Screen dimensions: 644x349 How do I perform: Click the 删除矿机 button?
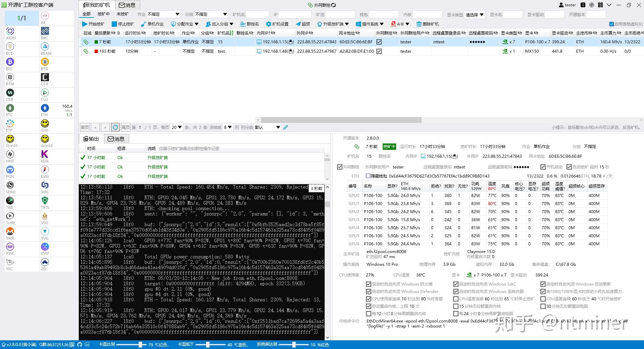pos(428,24)
